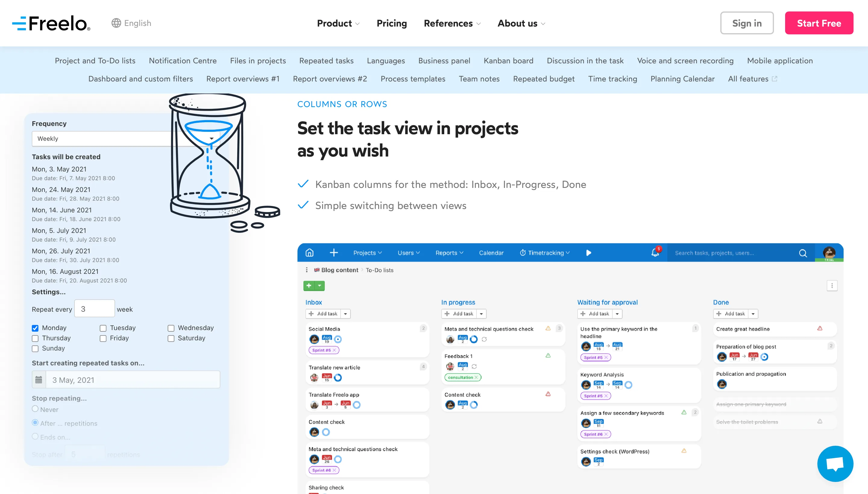Image resolution: width=868 pixels, height=494 pixels.
Task: Open the Users dropdown in app bar
Action: click(409, 253)
